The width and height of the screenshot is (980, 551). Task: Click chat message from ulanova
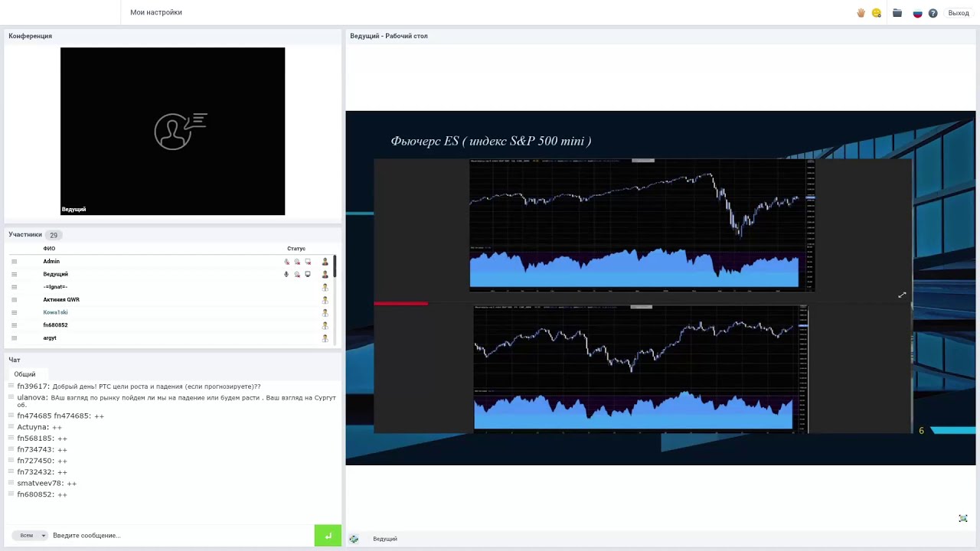pyautogui.click(x=177, y=401)
